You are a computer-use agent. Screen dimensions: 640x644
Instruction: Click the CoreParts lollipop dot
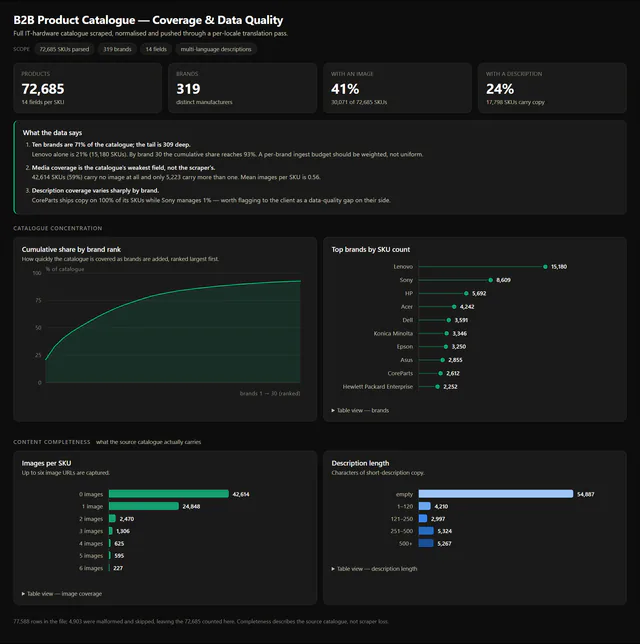coord(440,373)
